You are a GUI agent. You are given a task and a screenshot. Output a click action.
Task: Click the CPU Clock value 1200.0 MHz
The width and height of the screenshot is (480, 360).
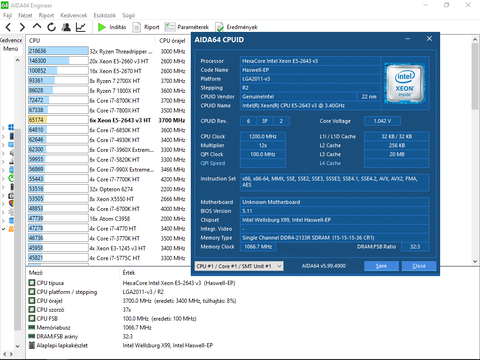point(263,136)
